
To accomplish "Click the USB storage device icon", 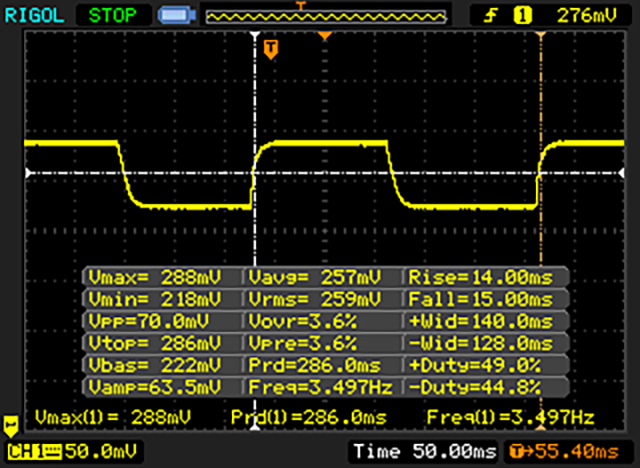I will pyautogui.click(x=177, y=16).
